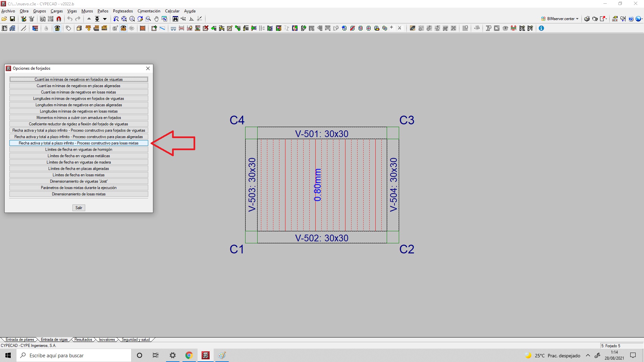The width and height of the screenshot is (644, 362).
Task: Click the undo arrow icon
Action: [70, 19]
